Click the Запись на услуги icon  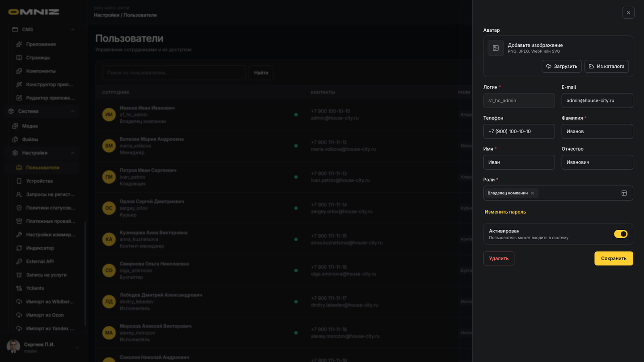click(19, 275)
